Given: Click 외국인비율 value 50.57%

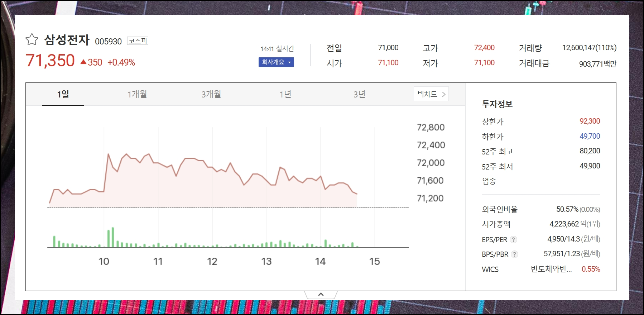Looking at the screenshot, I should (567, 209).
